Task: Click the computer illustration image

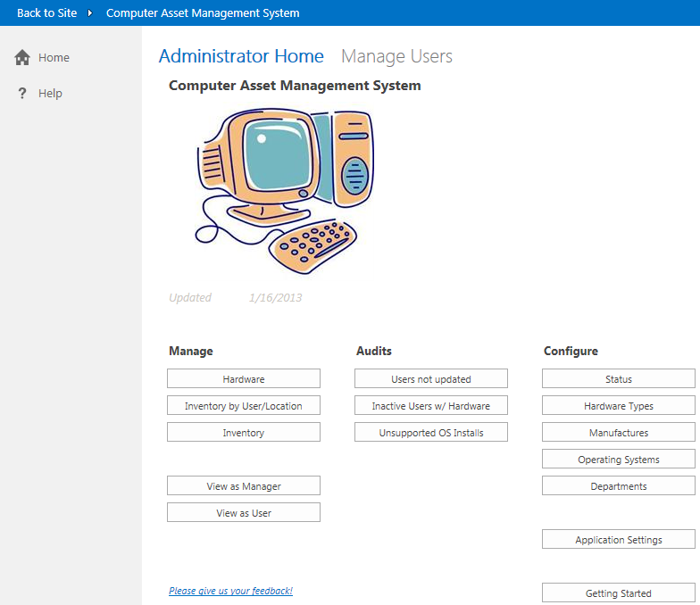Action: pyautogui.click(x=285, y=190)
